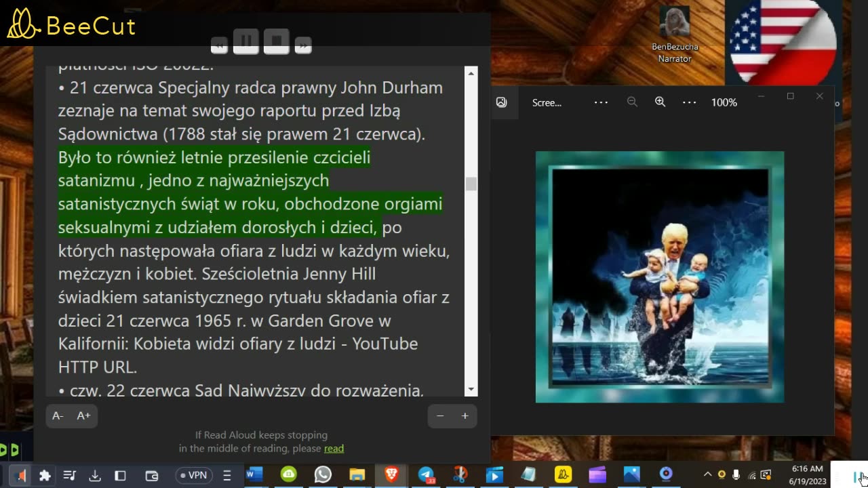Skip forward to the next paragraph

[x=303, y=45]
